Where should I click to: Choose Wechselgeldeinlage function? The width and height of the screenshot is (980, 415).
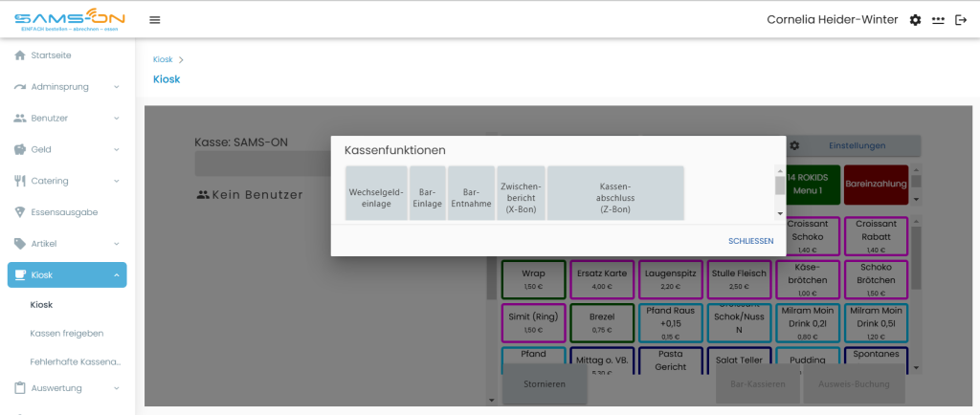pos(376,193)
